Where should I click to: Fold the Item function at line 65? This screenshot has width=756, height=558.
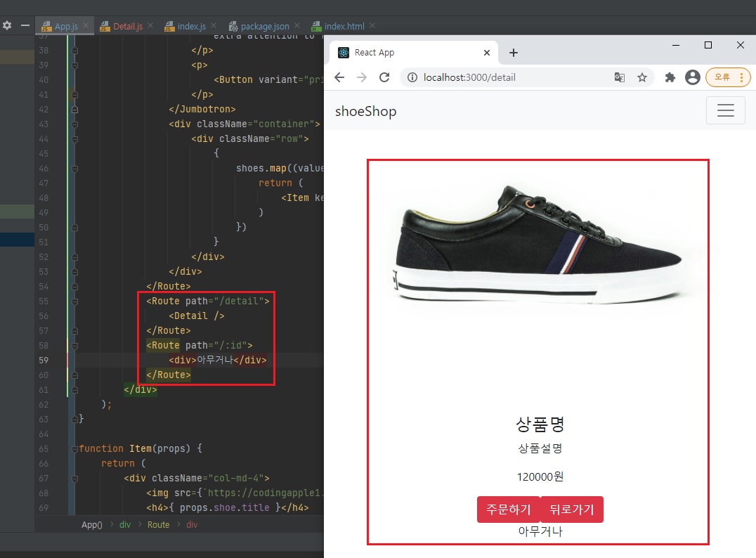click(x=74, y=449)
